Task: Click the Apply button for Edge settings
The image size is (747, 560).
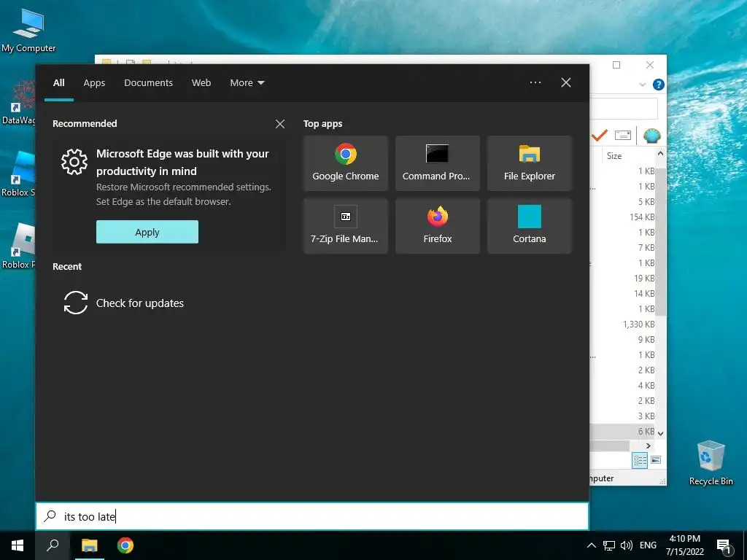Action: [x=147, y=232]
